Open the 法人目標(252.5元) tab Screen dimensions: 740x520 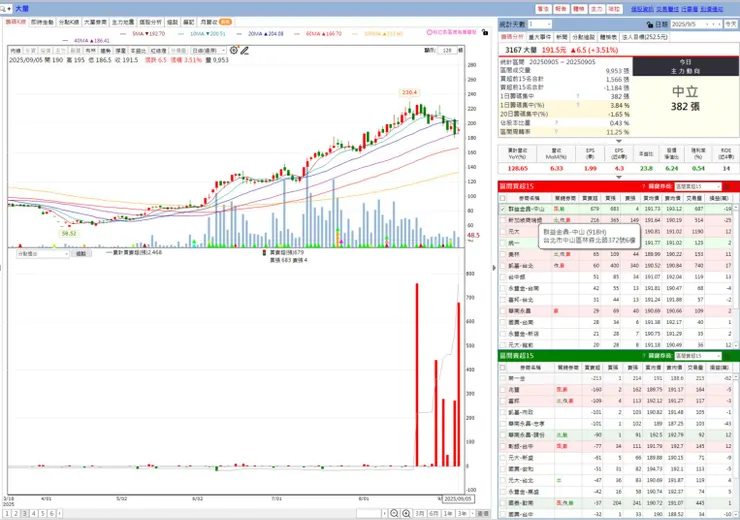click(x=645, y=37)
